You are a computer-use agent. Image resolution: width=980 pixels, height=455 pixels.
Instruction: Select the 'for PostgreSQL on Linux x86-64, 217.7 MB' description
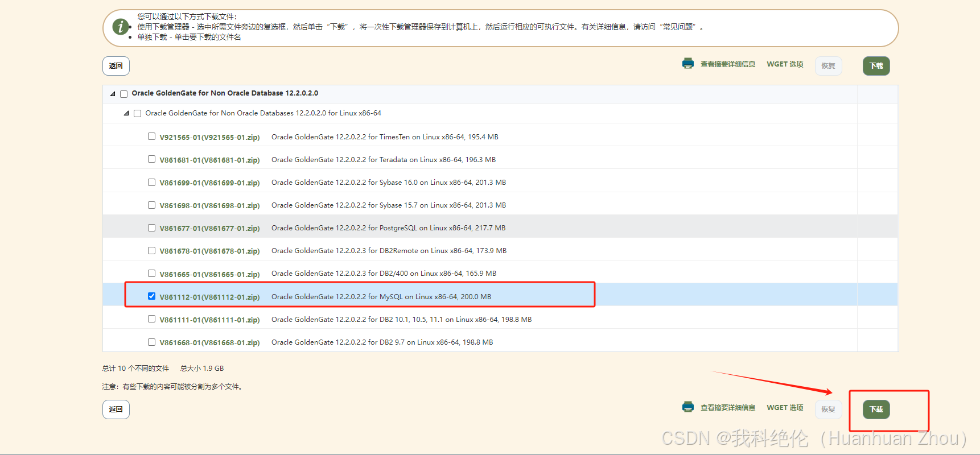pos(437,228)
